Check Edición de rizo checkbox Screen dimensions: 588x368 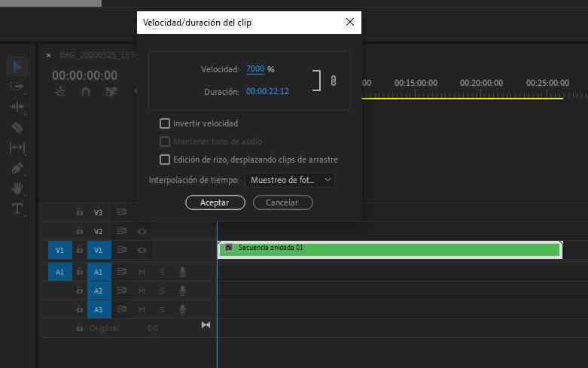coord(165,160)
